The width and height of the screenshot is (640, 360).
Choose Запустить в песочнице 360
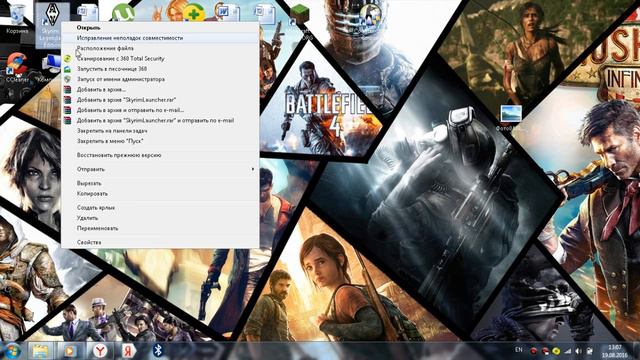160,69
